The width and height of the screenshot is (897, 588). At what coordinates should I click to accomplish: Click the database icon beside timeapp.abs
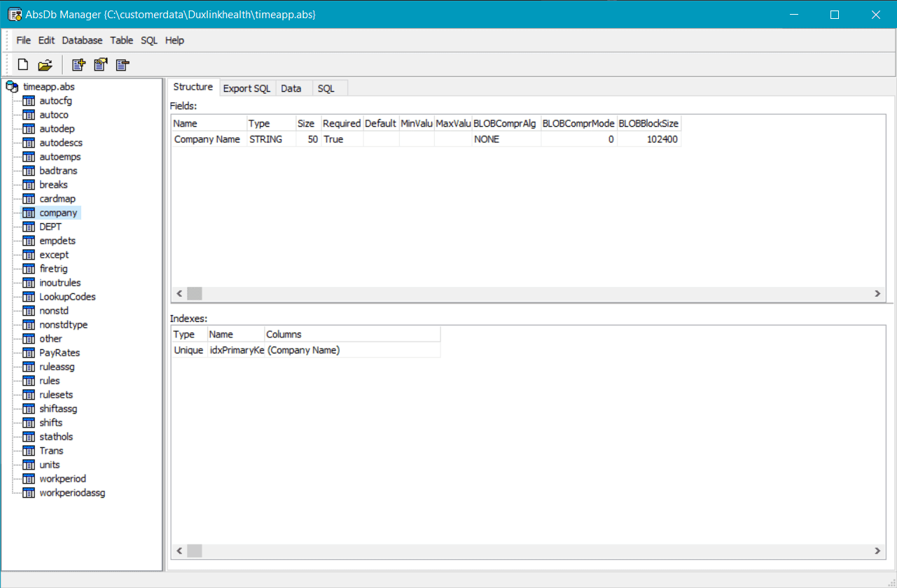tap(12, 87)
